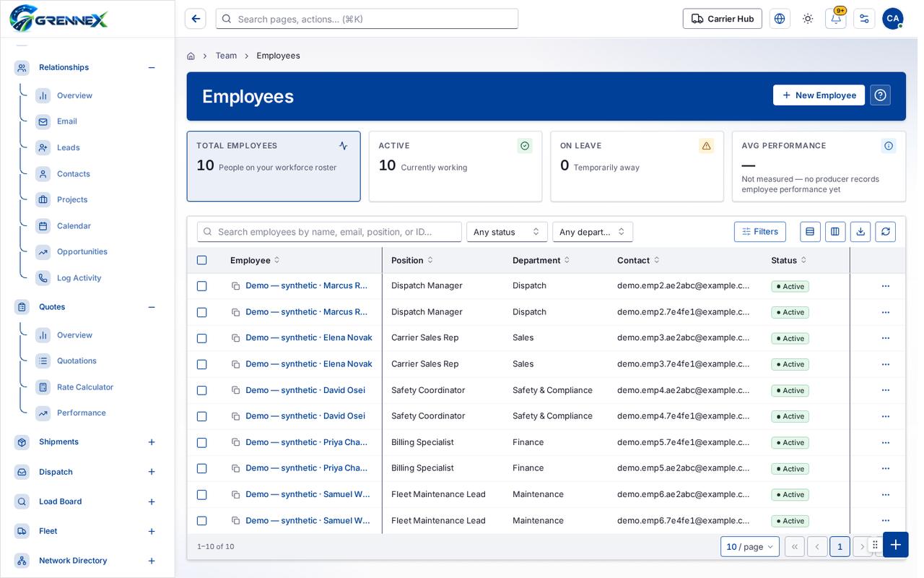Go to home breadcrumb icon
This screenshot has height=578, width=924.
(x=191, y=56)
